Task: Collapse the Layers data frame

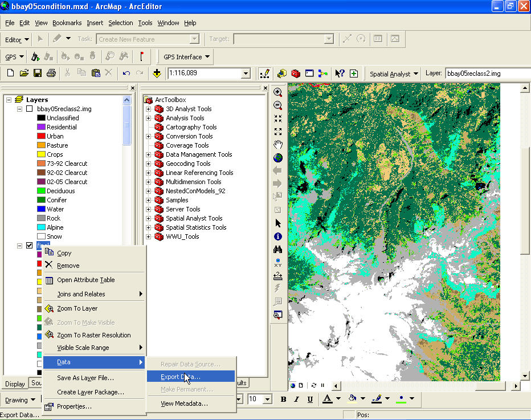Action: point(9,100)
